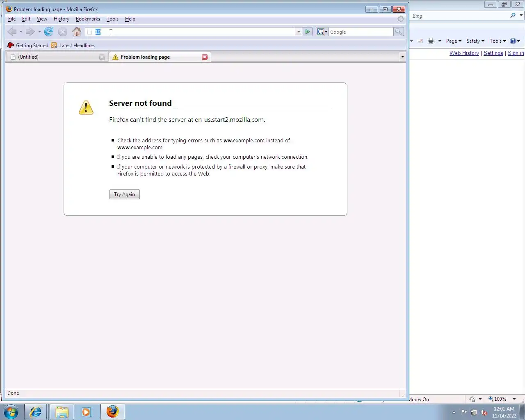Viewport: 525px width, 420px height.
Task: Open the Bookmarks menu
Action: [x=88, y=19]
